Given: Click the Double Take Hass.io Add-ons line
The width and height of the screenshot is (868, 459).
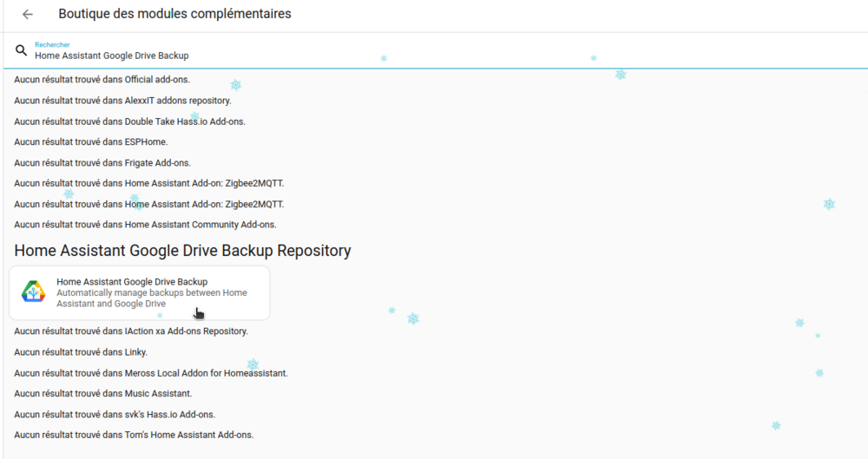Looking at the screenshot, I should 129,121.
